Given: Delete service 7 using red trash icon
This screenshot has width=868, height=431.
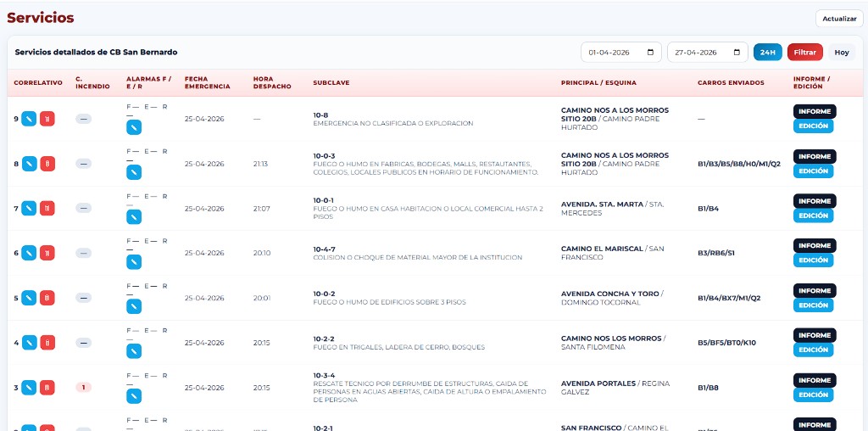Looking at the screenshot, I should tap(47, 209).
